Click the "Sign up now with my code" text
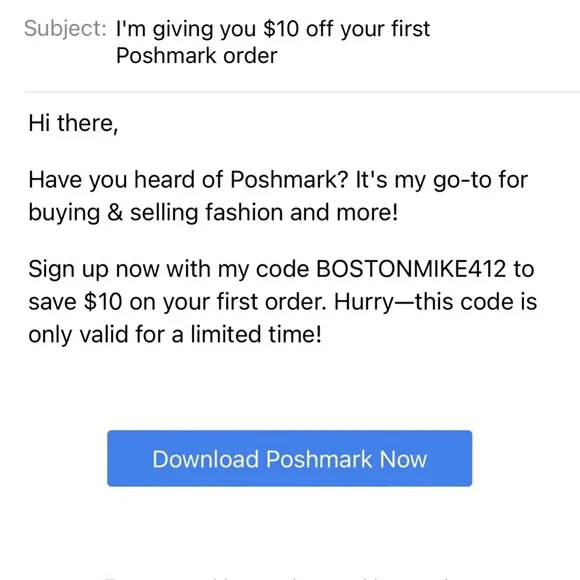This screenshot has height=580, width=580. pos(169,269)
